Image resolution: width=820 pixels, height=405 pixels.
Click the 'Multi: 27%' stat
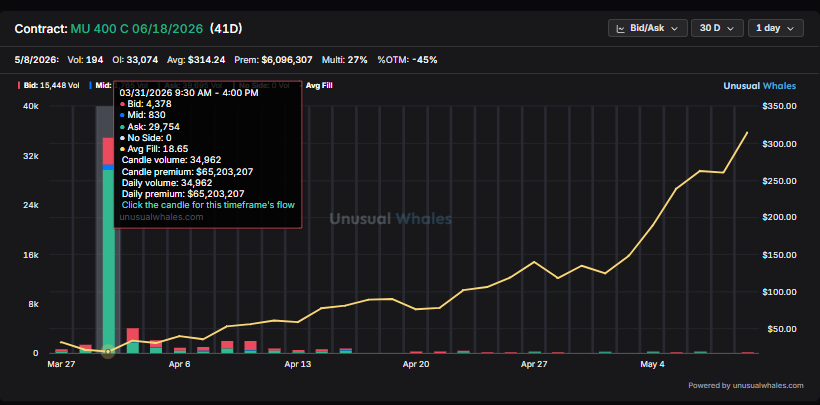click(x=345, y=60)
